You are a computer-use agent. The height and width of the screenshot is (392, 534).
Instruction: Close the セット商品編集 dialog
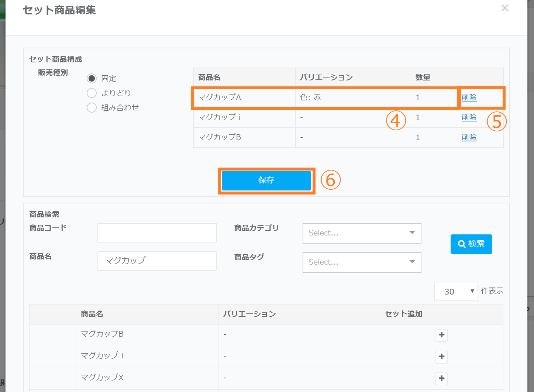pos(504,8)
